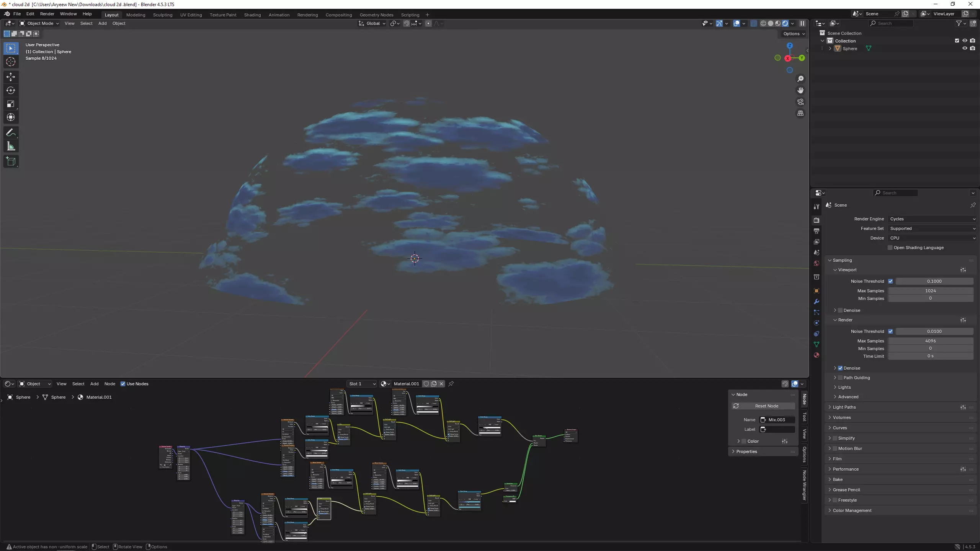Image resolution: width=980 pixels, height=551 pixels.
Task: Open the Object Data properties tab
Action: coord(817,344)
